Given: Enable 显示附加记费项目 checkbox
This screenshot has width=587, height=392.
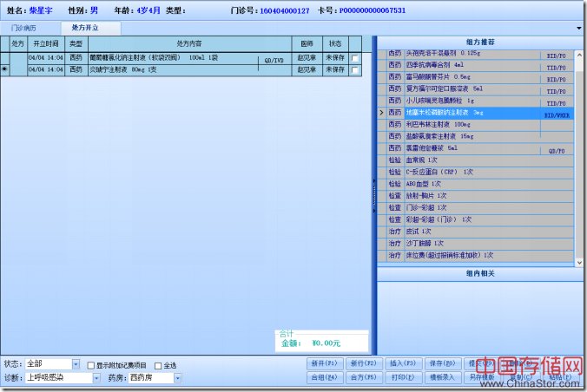Looking at the screenshot, I should tap(90, 365).
